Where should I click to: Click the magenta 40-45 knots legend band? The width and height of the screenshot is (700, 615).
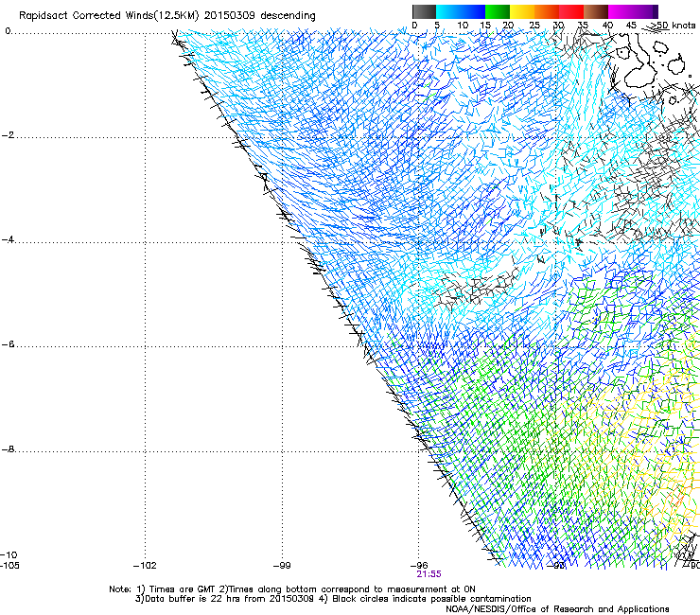(621, 11)
